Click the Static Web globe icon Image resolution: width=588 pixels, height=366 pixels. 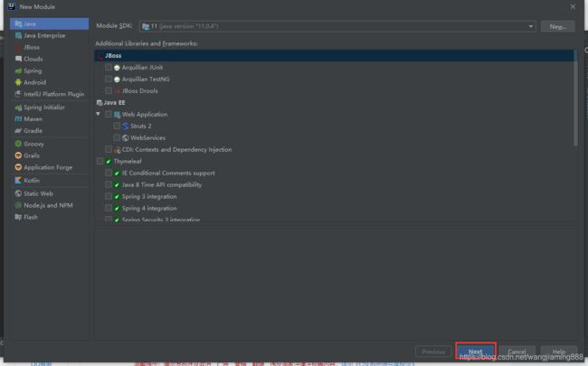pos(18,193)
